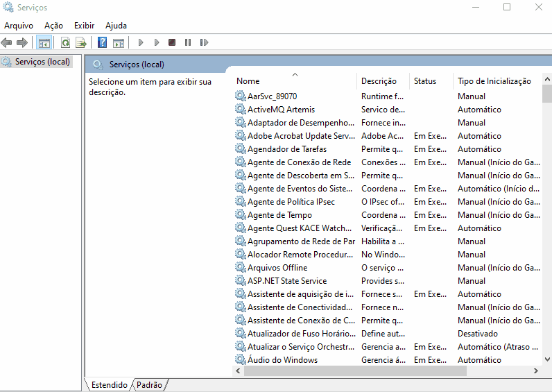This screenshot has width=552, height=392.
Task: Toggle the show/hide console tree icon
Action: coord(44,42)
